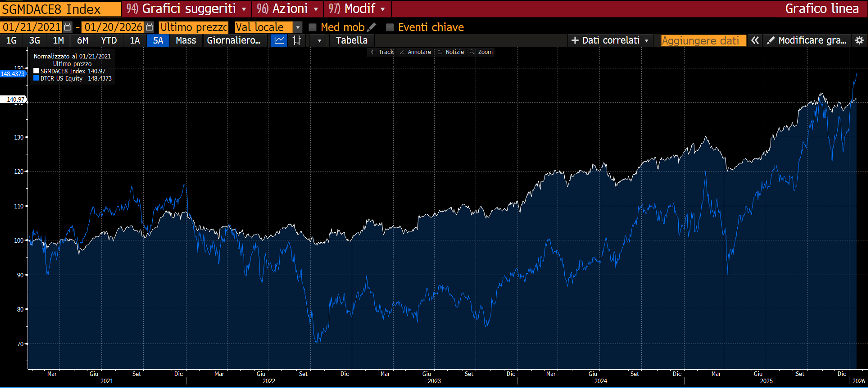Enable the Med mob checkbox

pyautogui.click(x=312, y=27)
